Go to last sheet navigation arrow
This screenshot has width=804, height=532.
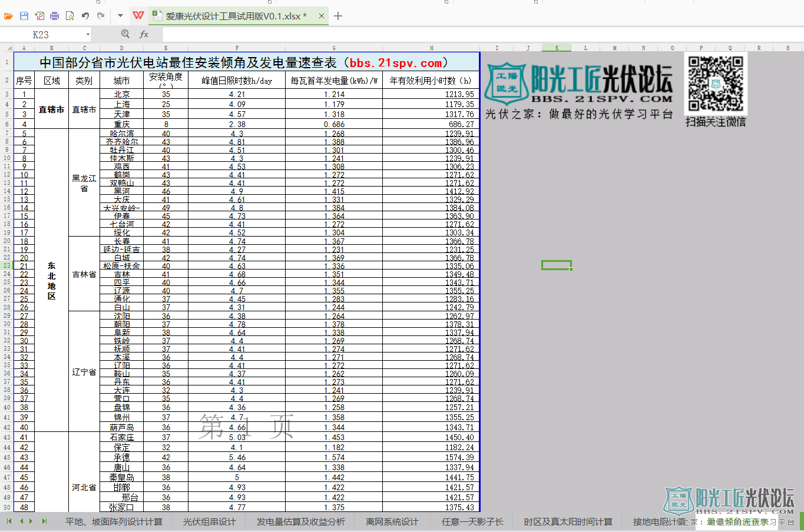coord(44,521)
